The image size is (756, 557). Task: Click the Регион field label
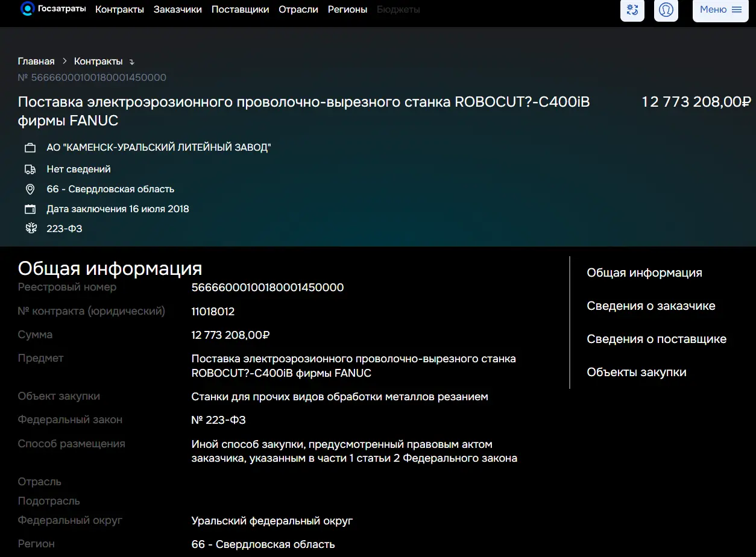[x=36, y=544]
